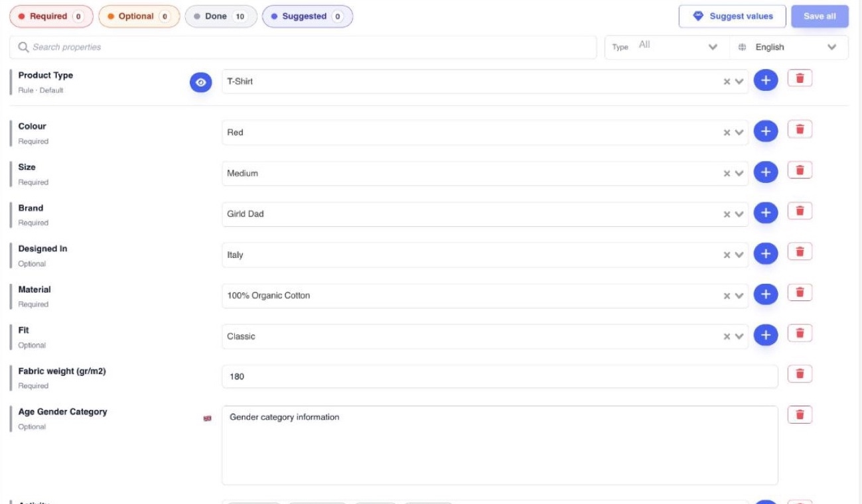The width and height of the screenshot is (862, 504).
Task: Add another Material value
Action: (765, 295)
